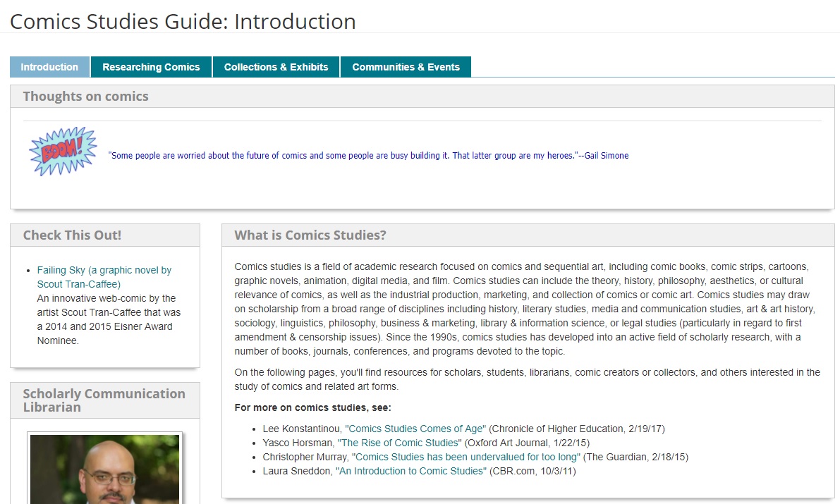This screenshot has height=504, width=840.
Task: Click the Comics Studies Guide page title
Action: coord(182,21)
